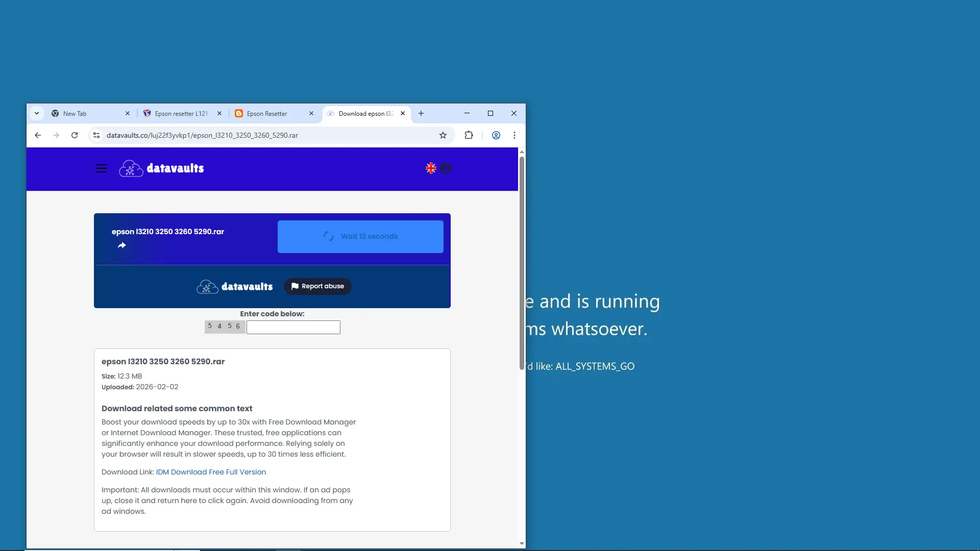The width and height of the screenshot is (980, 551).
Task: Open a new browser tab
Action: click(x=421, y=113)
